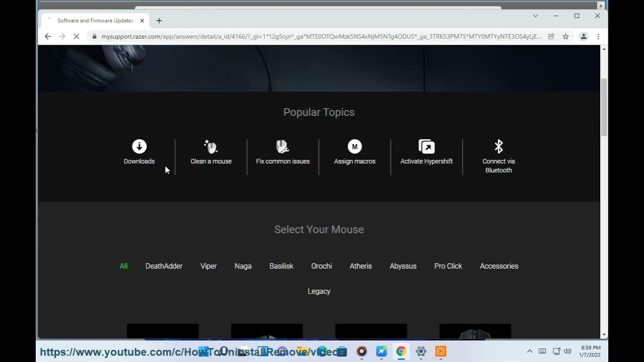The image size is (644, 362).
Task: Filter mice by DeathAdder
Action: [164, 266]
